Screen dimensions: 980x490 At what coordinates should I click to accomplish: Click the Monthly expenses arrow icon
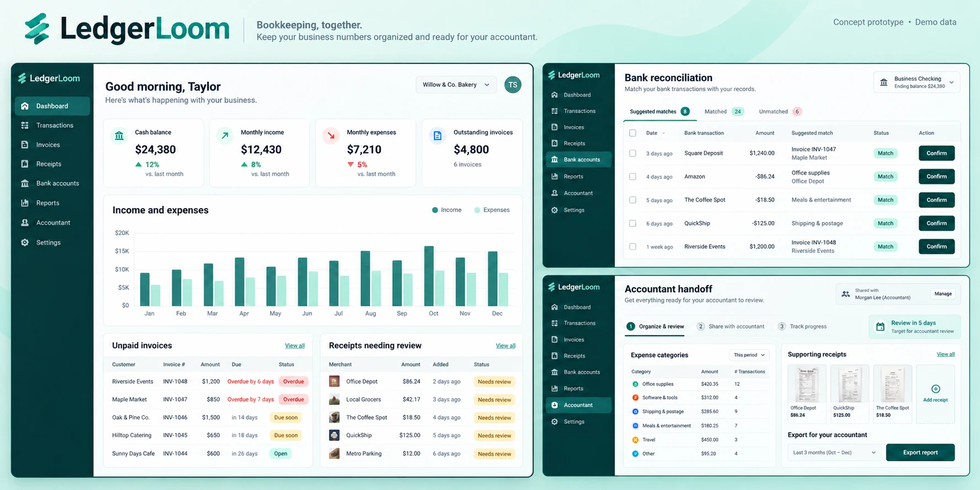click(331, 135)
